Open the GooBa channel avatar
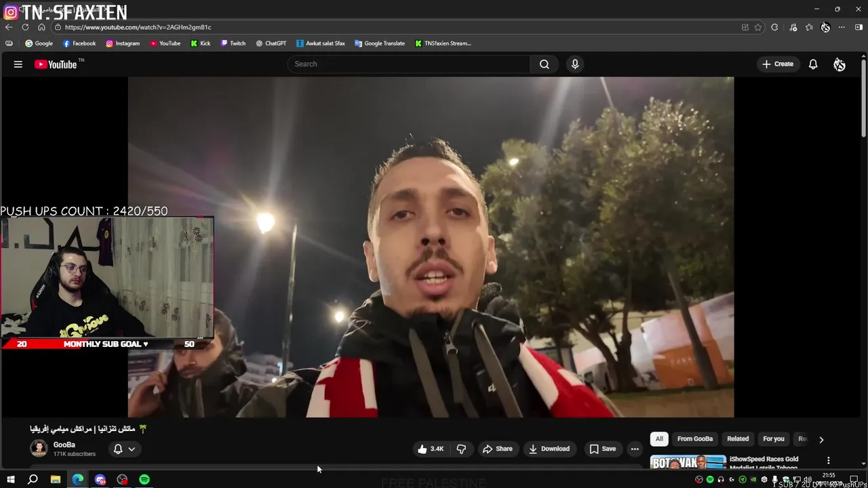Screen dimensions: 868x488 point(39,449)
